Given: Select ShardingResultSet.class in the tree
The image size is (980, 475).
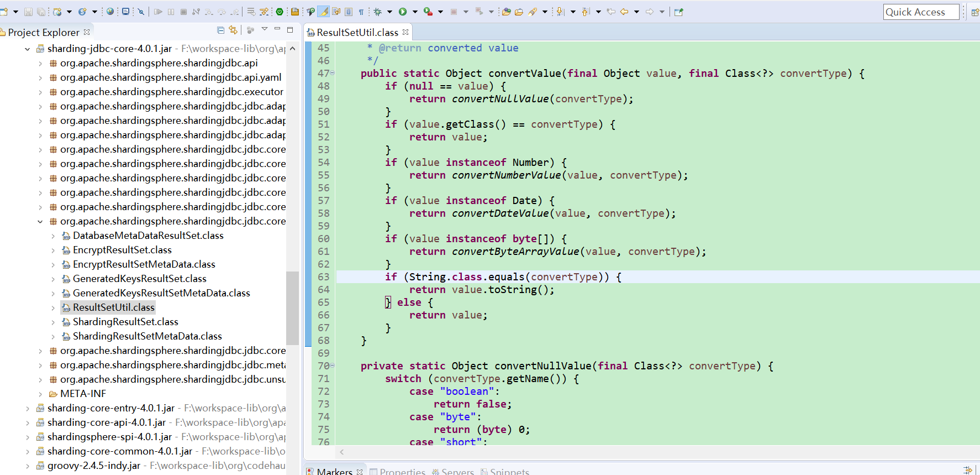Looking at the screenshot, I should coord(125,322).
